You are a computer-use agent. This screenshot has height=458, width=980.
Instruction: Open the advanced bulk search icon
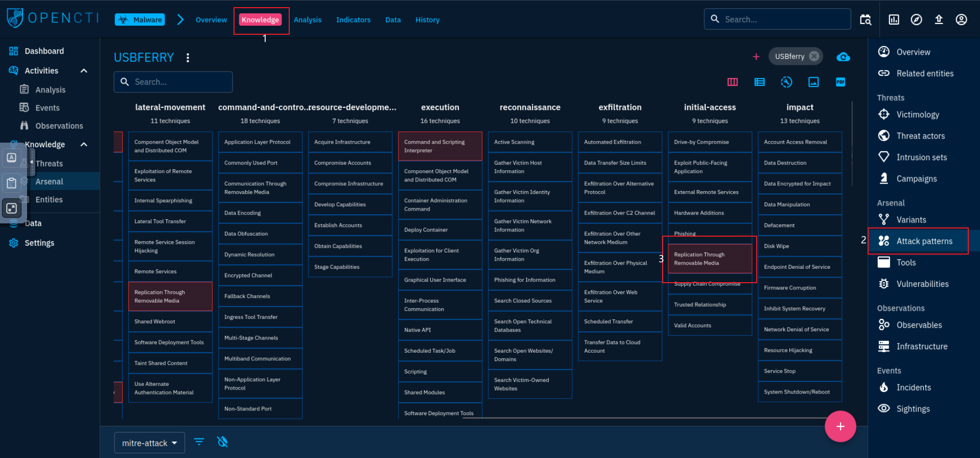(866, 19)
